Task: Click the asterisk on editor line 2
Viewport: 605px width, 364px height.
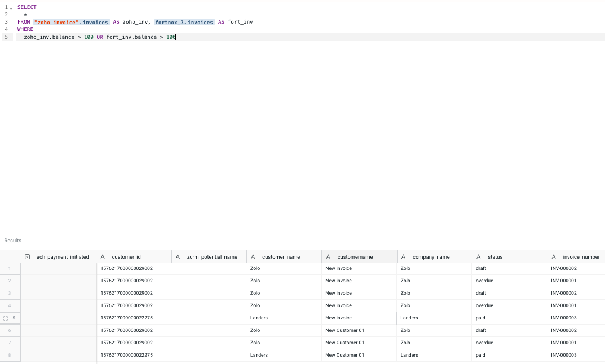Action: (25, 15)
